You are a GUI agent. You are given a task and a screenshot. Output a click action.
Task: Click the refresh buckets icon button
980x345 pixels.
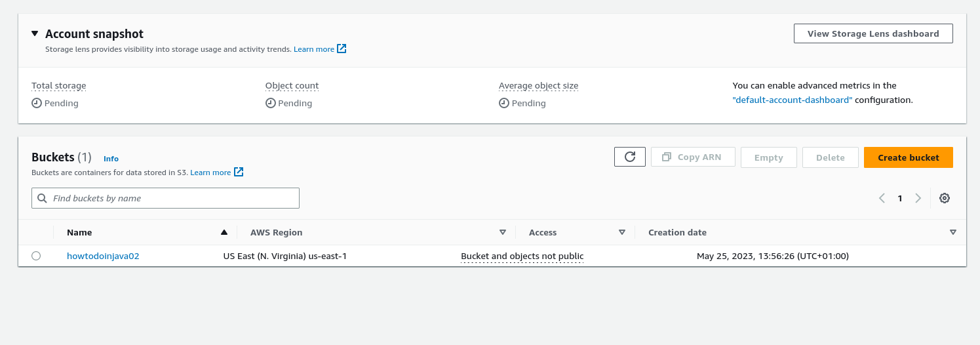[630, 157]
